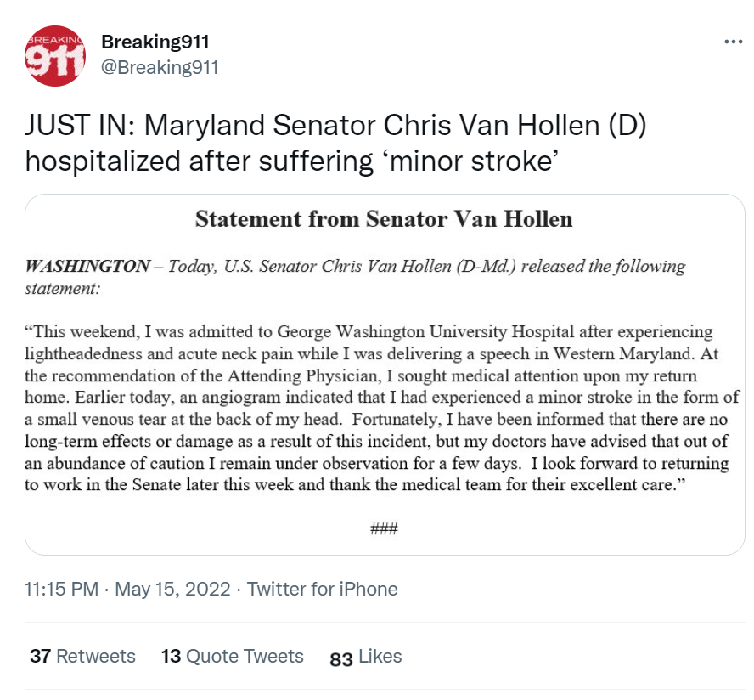
Task: Click the Breaking911 profile avatar
Action: 55,56
